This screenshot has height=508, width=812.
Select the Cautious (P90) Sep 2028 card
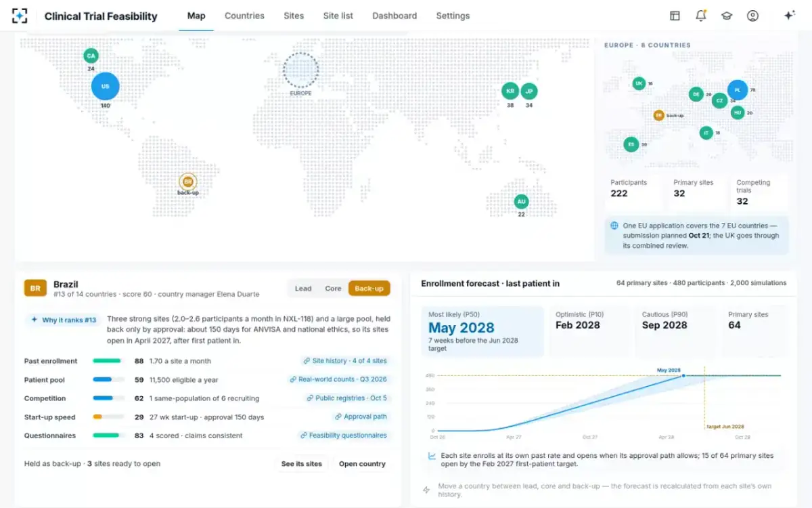click(677, 332)
